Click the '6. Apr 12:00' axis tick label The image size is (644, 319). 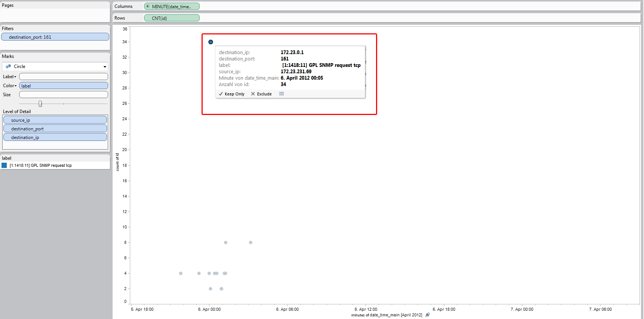[x=366, y=309]
